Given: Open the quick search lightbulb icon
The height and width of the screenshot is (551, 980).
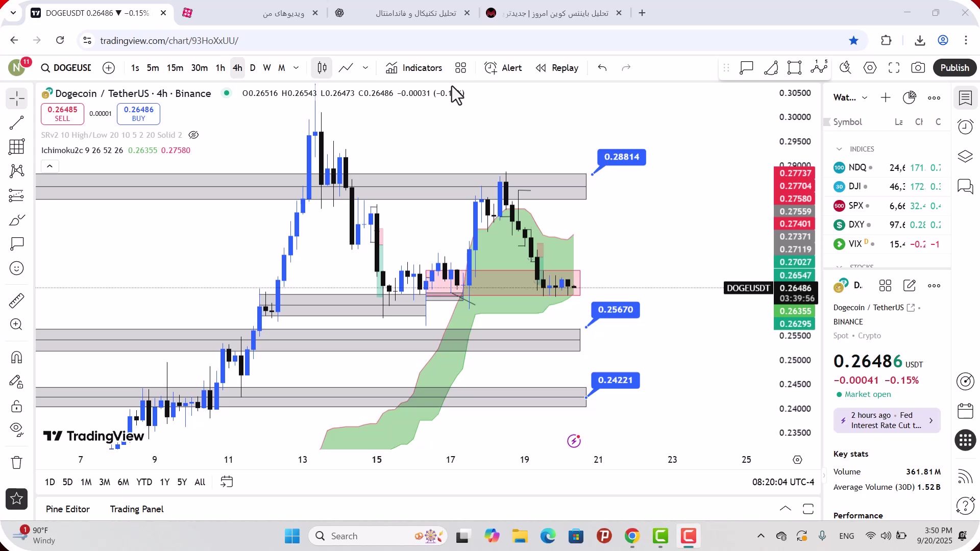Looking at the screenshot, I should (845, 68).
